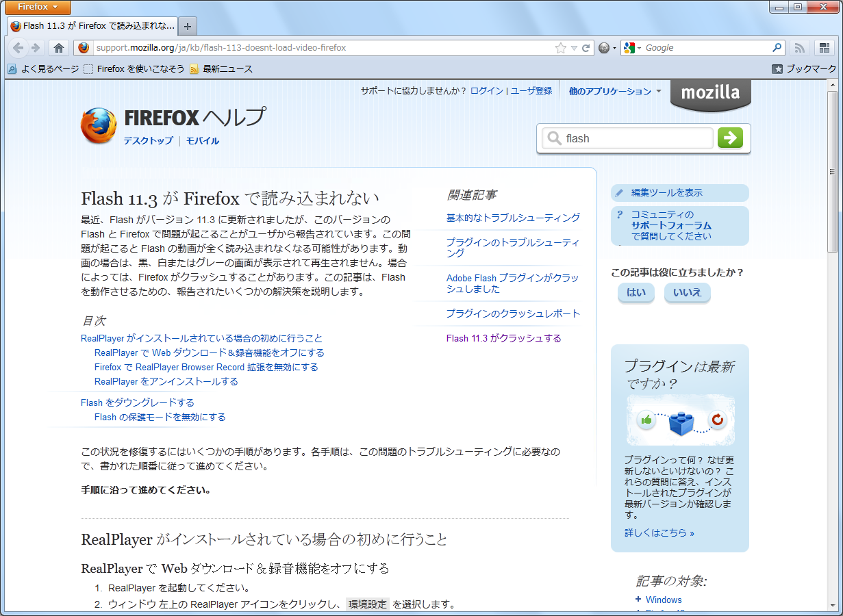Image resolution: width=843 pixels, height=616 pixels.
Task: Submit search with green arrow button
Action: click(730, 138)
